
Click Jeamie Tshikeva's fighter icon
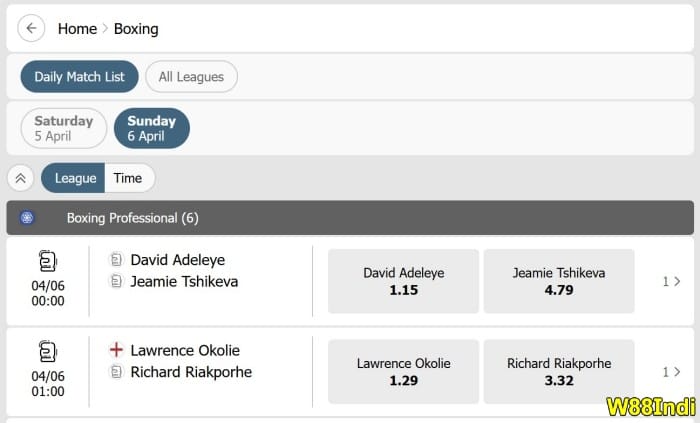point(116,281)
